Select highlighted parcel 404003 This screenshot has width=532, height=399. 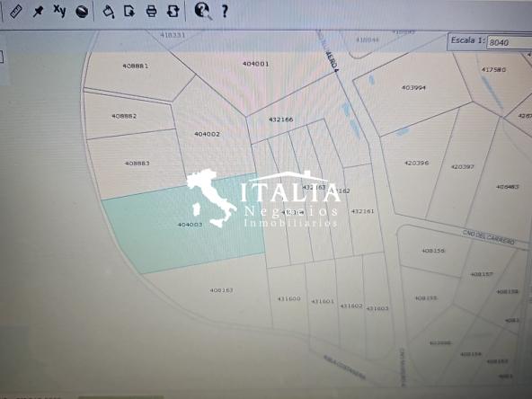[x=190, y=225]
